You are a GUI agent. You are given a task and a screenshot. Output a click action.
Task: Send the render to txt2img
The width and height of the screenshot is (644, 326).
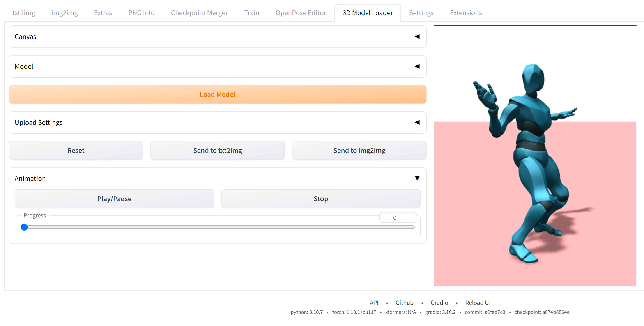(x=217, y=151)
